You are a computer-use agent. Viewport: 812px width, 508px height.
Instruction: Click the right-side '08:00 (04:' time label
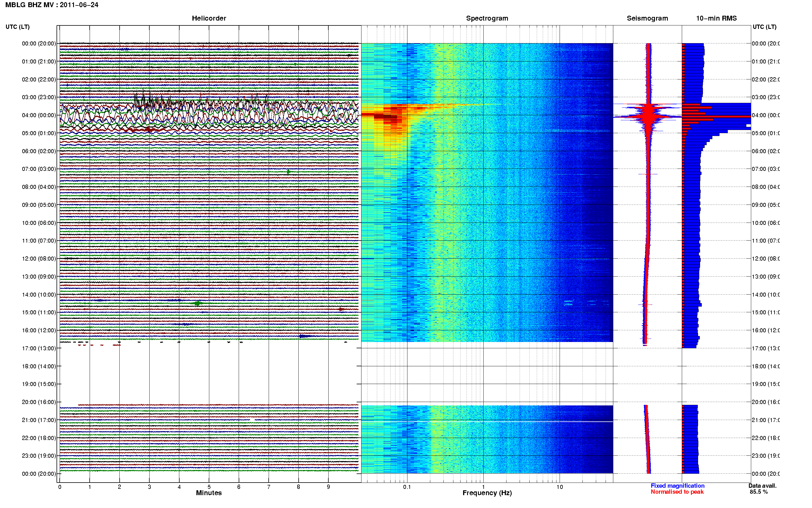click(766, 187)
